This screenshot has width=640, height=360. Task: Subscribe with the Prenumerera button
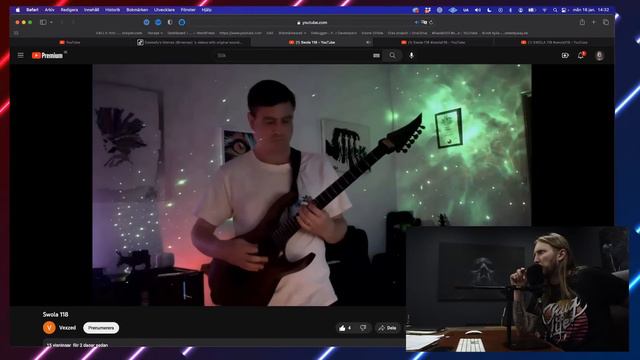tap(101, 328)
